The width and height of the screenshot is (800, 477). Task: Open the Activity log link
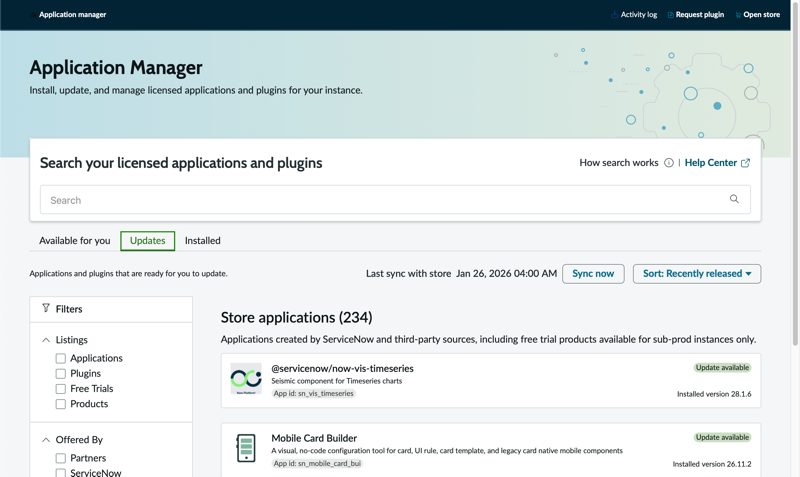(639, 15)
